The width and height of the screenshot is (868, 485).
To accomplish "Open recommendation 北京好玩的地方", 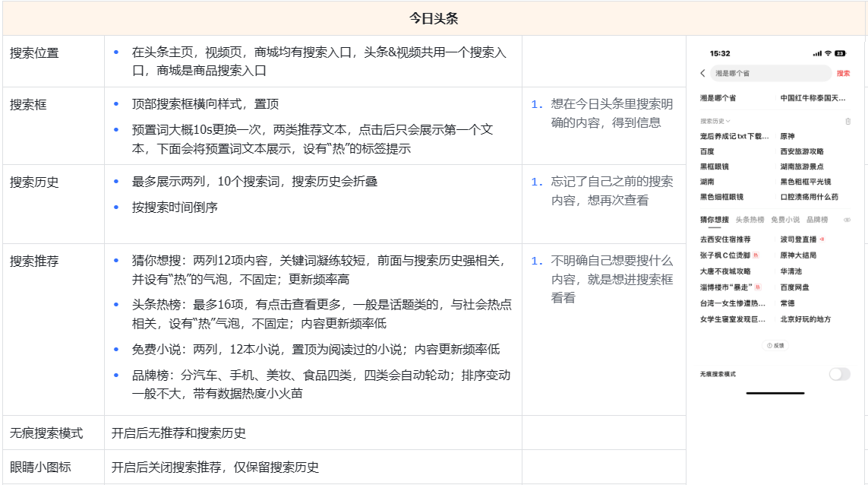I will pos(806,319).
